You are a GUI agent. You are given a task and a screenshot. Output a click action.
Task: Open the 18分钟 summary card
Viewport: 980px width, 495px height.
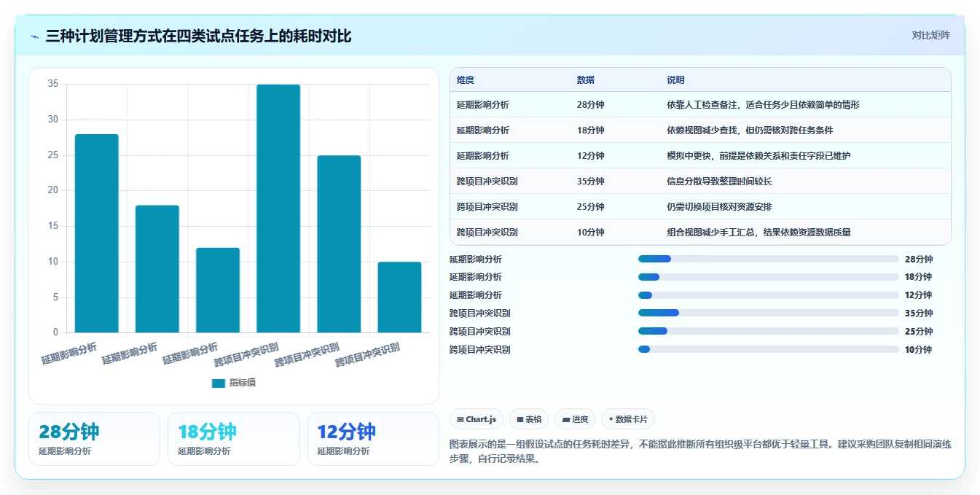pos(234,439)
